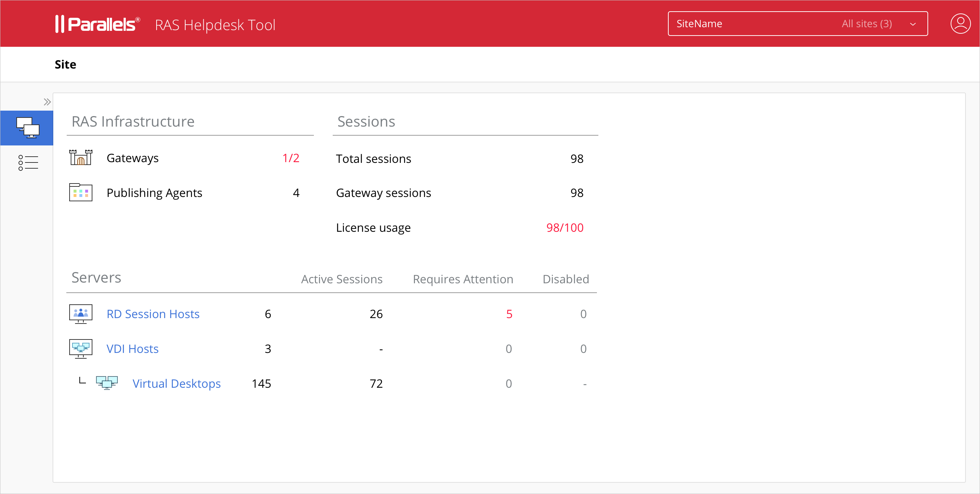The width and height of the screenshot is (980, 494).
Task: Click the Virtual Desktops icon
Action: click(x=107, y=383)
